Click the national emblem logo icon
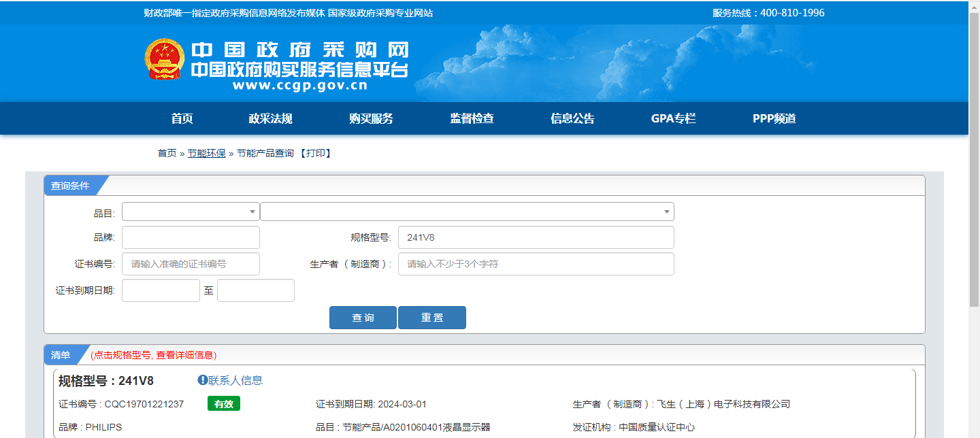Viewport: 980px width, 438px height. pos(164,59)
